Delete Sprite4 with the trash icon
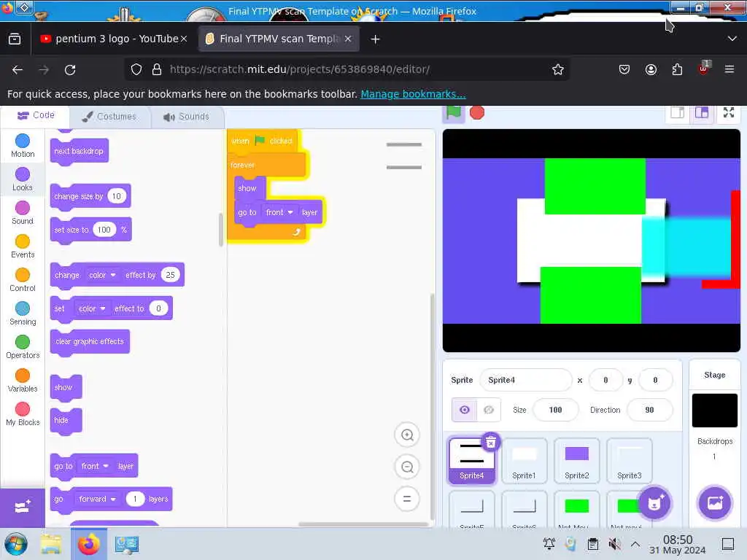Image resolution: width=747 pixels, height=560 pixels. pos(491,443)
